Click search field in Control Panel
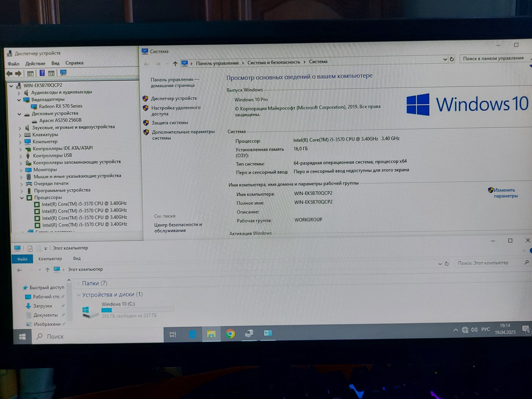 (x=495, y=58)
